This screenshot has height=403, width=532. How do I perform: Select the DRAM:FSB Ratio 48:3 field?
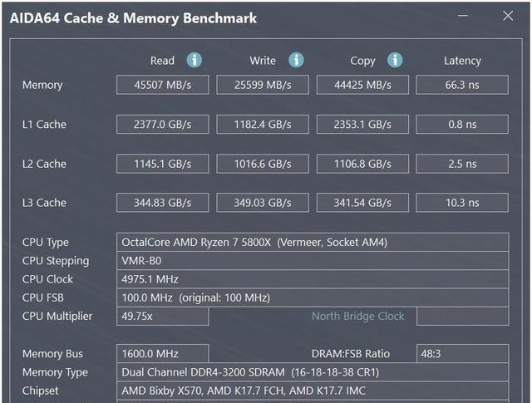coord(463,354)
